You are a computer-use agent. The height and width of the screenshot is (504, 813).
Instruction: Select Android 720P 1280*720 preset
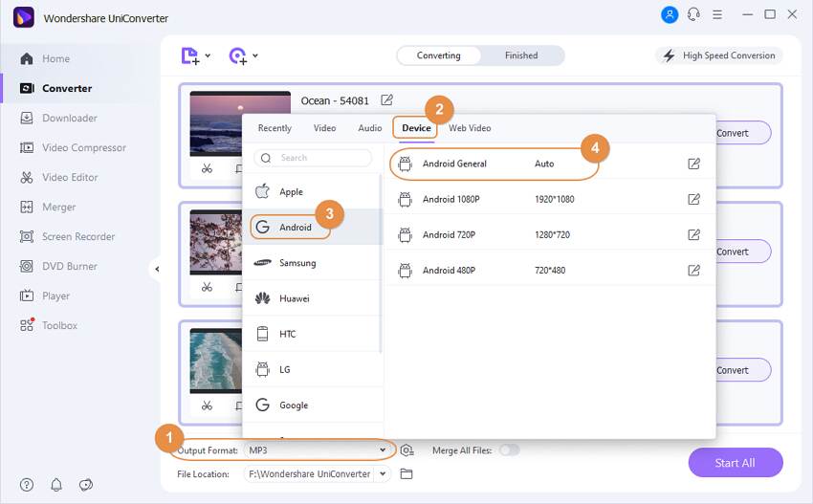coord(550,235)
